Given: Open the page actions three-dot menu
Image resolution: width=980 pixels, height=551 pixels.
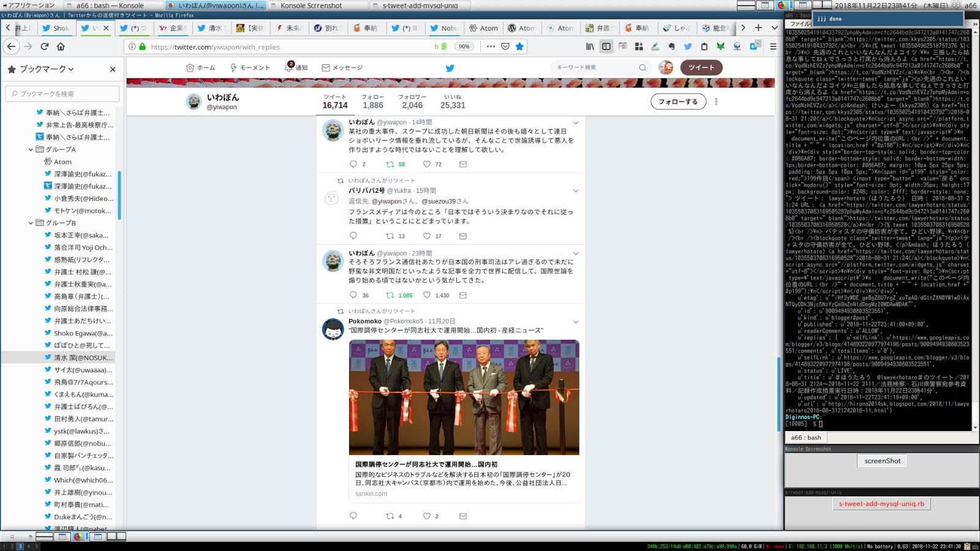Looking at the screenshot, I should pos(491,47).
